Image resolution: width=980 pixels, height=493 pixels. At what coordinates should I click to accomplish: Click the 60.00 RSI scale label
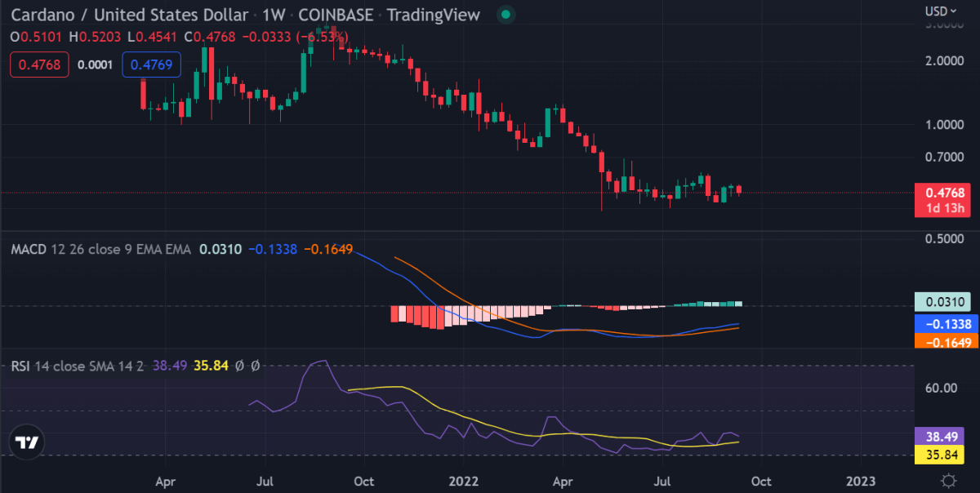[942, 387]
